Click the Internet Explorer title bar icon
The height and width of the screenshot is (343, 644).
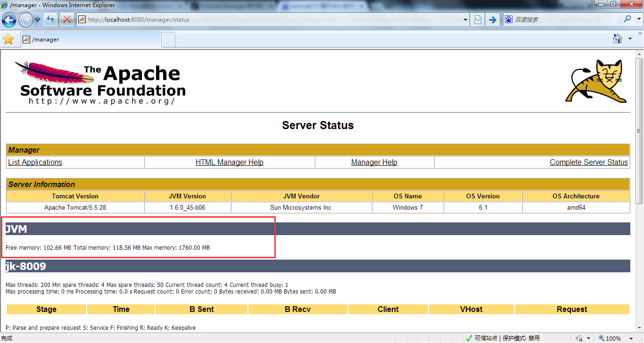click(5, 5)
